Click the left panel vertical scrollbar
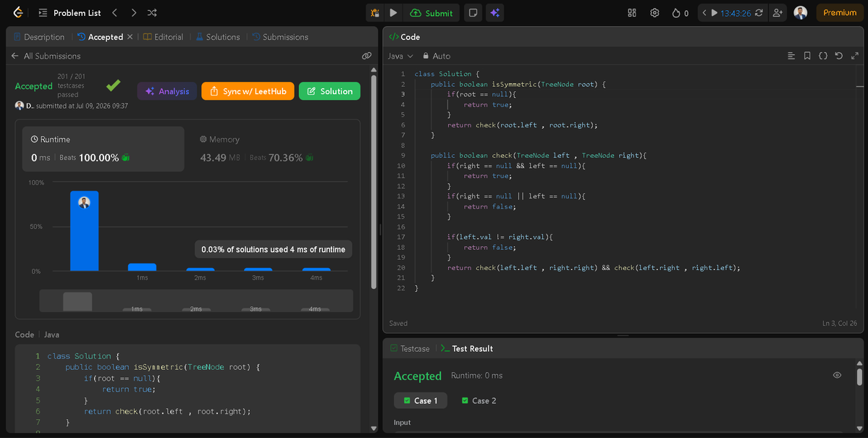Image resolution: width=868 pixels, height=438 pixels. (x=374, y=182)
